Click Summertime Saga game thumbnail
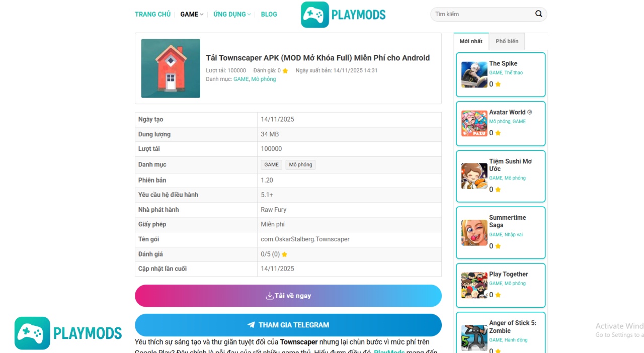 [x=474, y=233]
